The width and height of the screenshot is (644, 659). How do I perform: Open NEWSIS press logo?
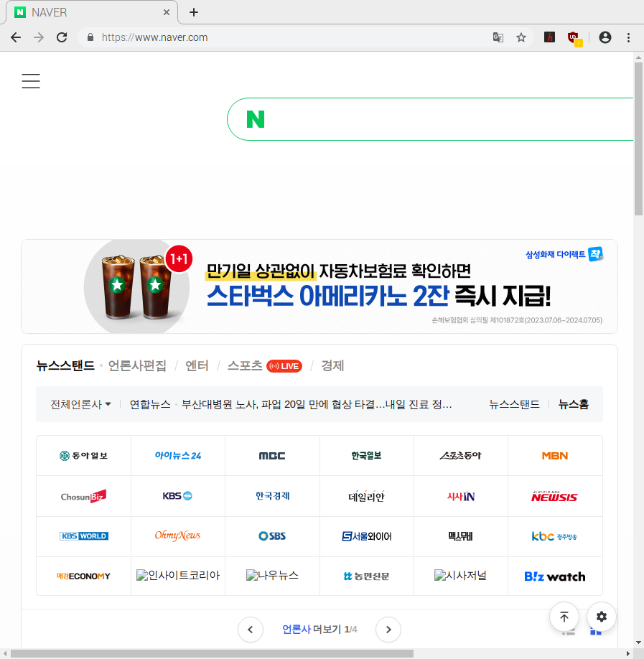click(555, 496)
